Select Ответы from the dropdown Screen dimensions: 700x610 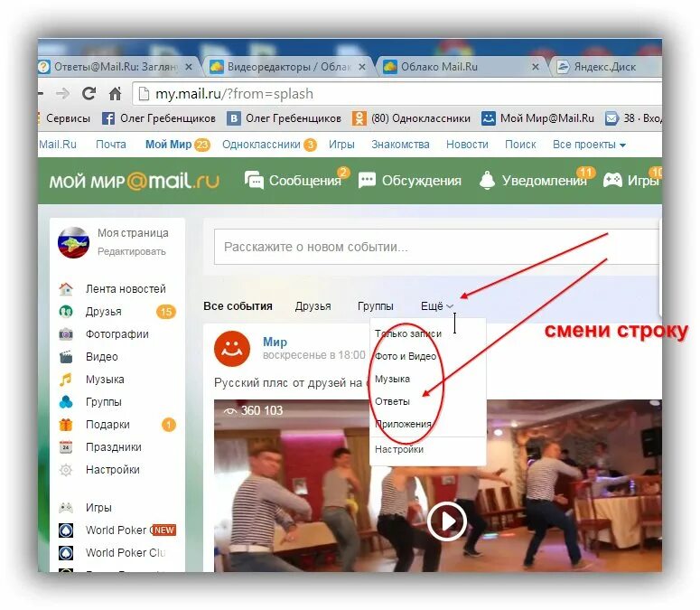click(392, 401)
